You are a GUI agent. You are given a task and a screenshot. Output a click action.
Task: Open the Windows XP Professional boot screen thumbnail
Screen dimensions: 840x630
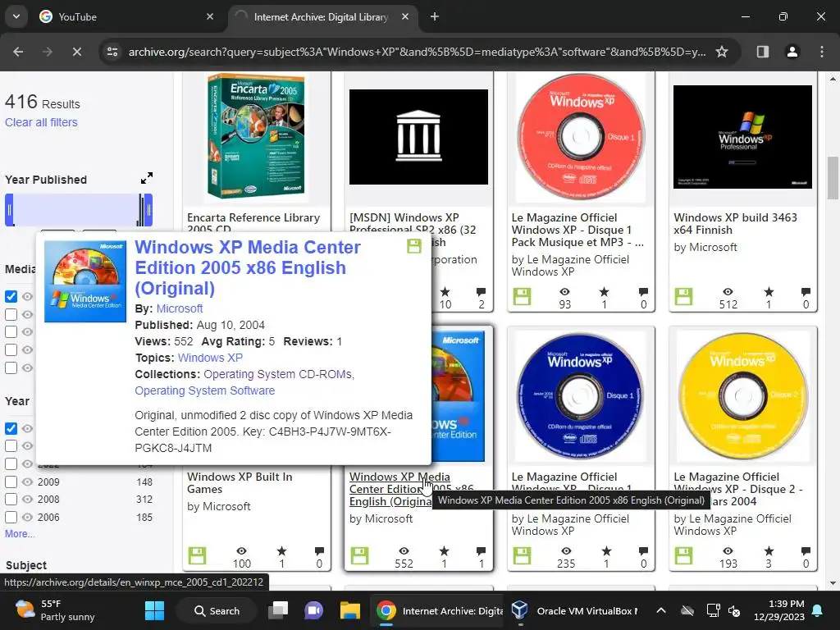point(742,137)
